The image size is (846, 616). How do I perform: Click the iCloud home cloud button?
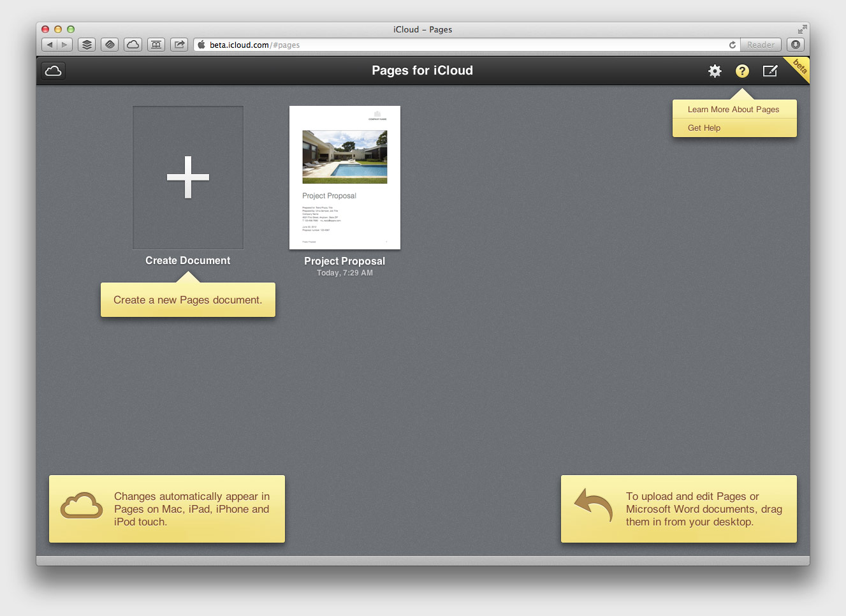[54, 71]
